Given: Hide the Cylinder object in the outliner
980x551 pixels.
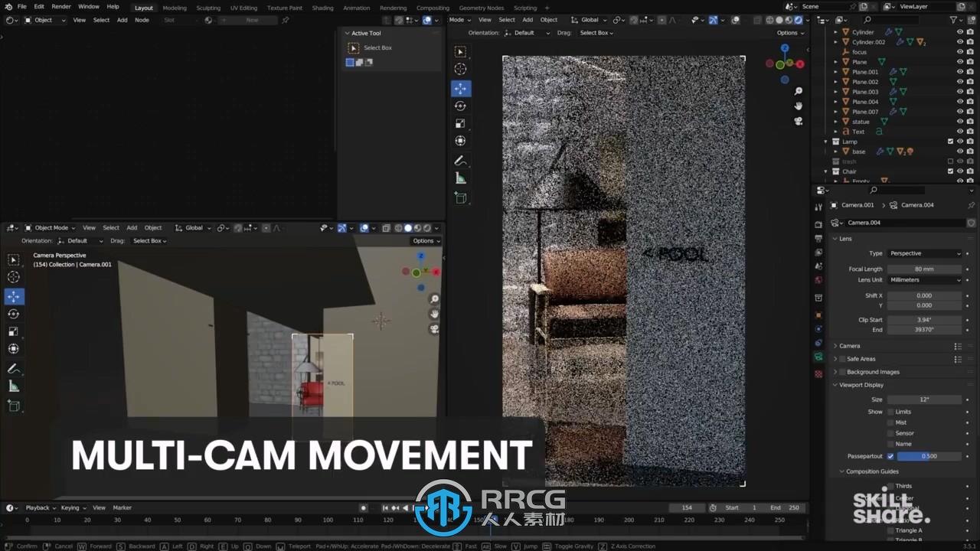Looking at the screenshot, I should 960,32.
